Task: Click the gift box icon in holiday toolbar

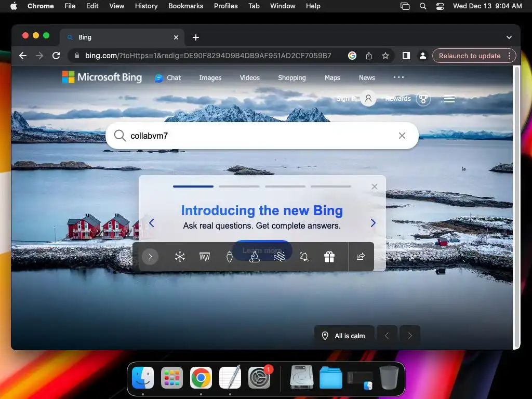Action: coord(329,257)
